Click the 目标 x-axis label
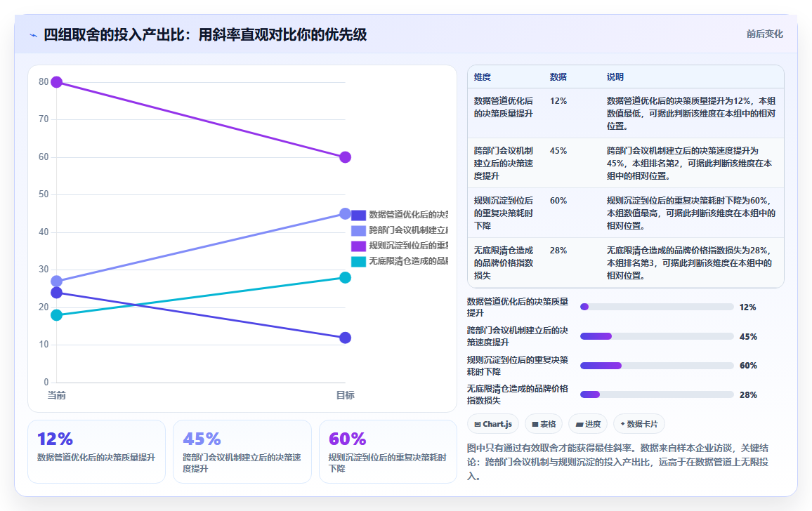Screen dimensions: 812x511 346,396
